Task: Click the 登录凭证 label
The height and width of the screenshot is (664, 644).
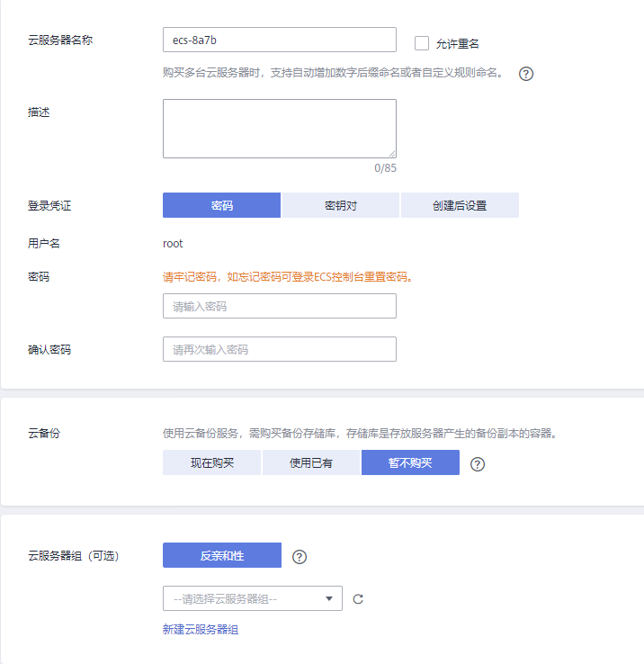Action: coord(49,206)
